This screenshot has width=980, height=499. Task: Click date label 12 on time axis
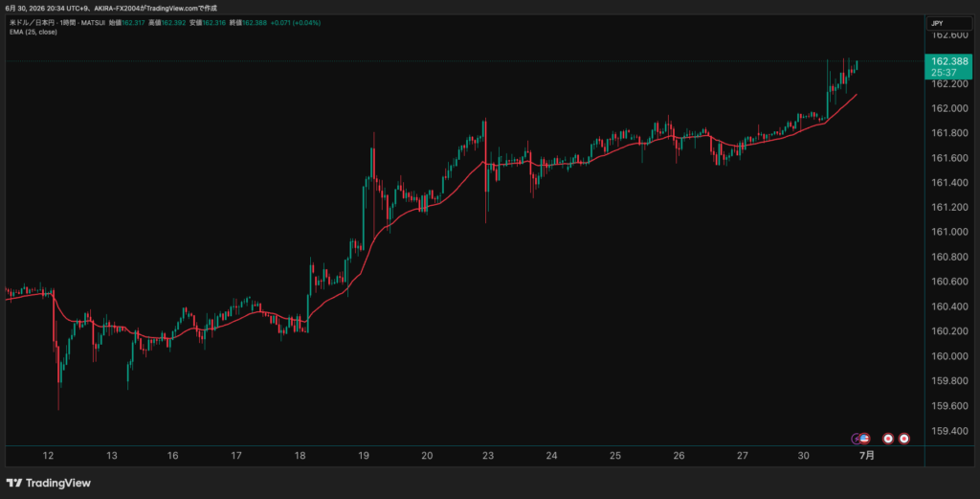pos(48,456)
